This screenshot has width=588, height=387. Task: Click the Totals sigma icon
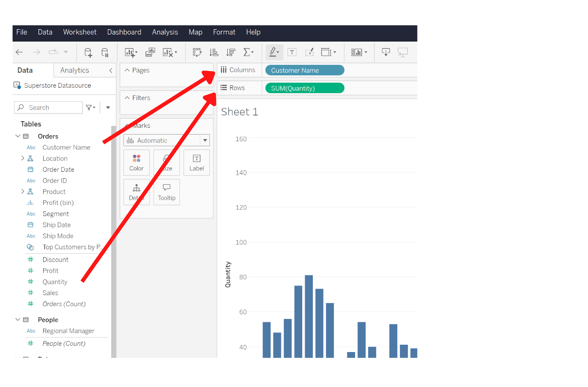[247, 52]
